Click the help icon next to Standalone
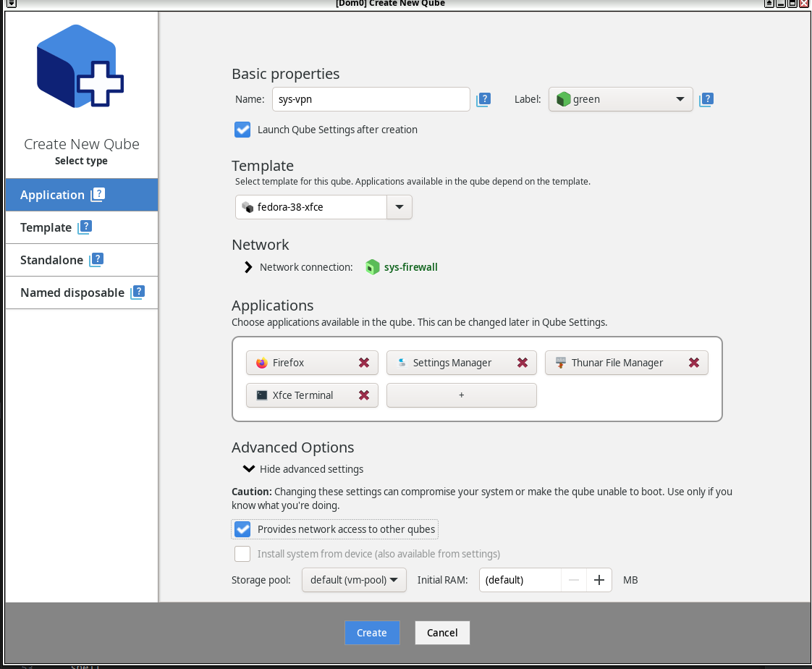 97,260
